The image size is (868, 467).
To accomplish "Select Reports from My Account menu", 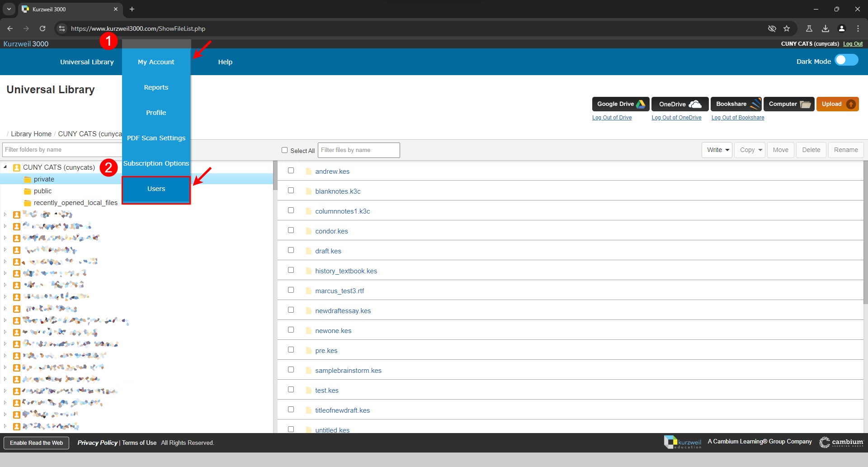I will click(156, 87).
